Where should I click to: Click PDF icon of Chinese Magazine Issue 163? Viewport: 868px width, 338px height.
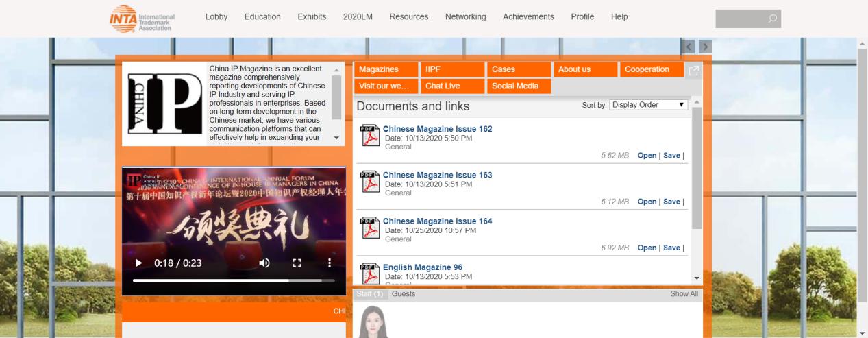pyautogui.click(x=369, y=182)
